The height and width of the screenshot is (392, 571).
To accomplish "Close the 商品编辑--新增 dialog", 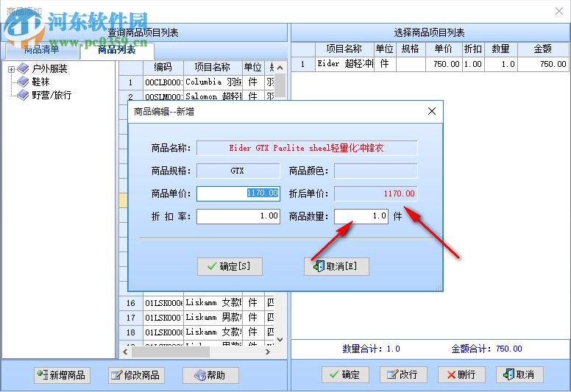I will 431,111.
